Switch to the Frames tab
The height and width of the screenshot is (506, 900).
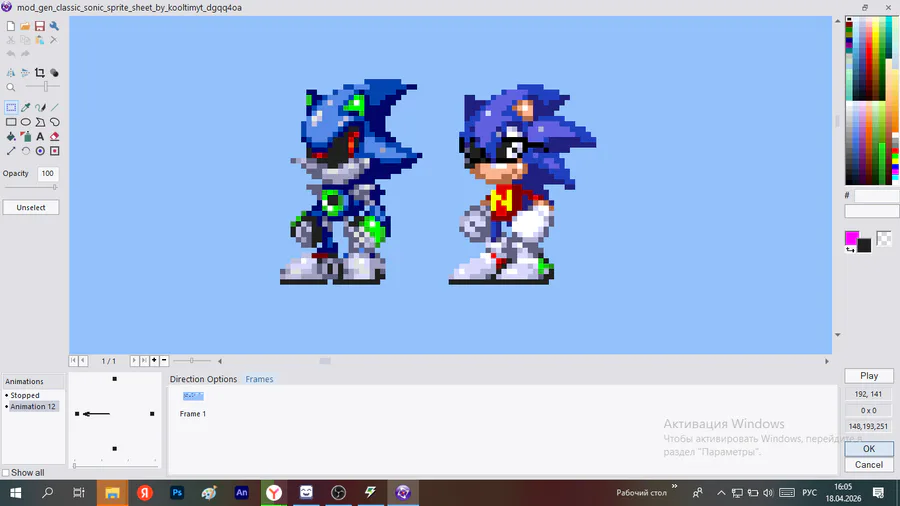pos(259,379)
